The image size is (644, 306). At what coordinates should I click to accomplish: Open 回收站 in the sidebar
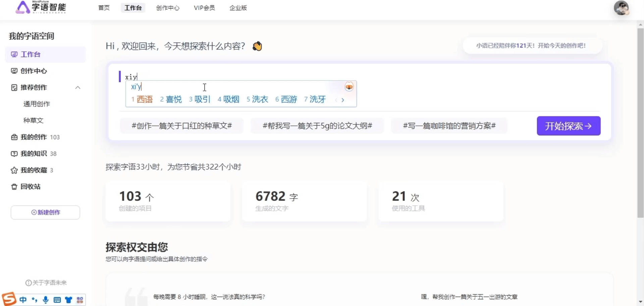[x=30, y=187]
